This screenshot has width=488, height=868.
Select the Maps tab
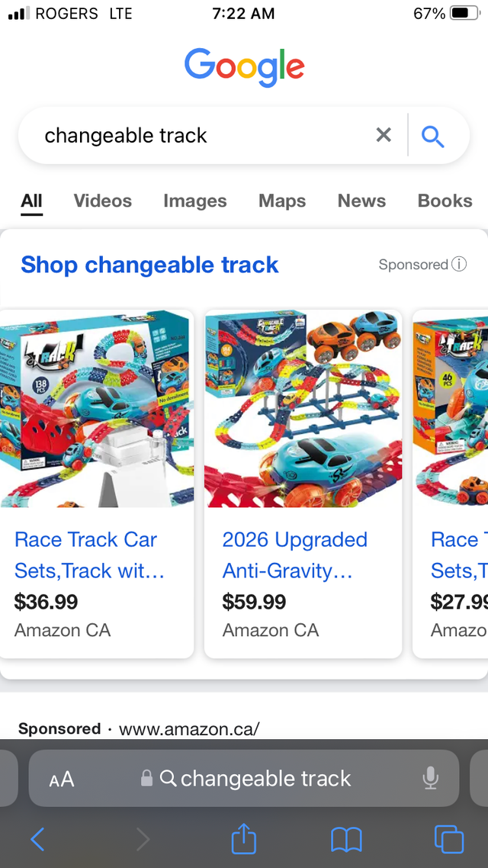pyautogui.click(x=281, y=201)
